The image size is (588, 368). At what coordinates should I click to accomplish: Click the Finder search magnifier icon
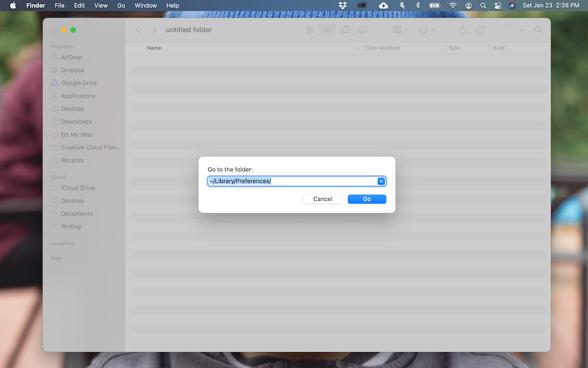(x=538, y=30)
